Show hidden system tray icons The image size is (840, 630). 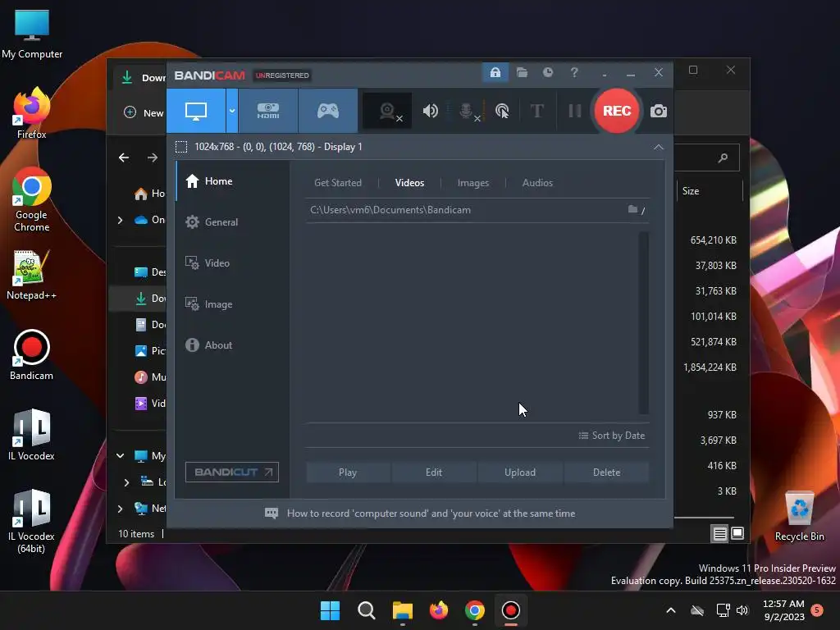[x=671, y=610]
